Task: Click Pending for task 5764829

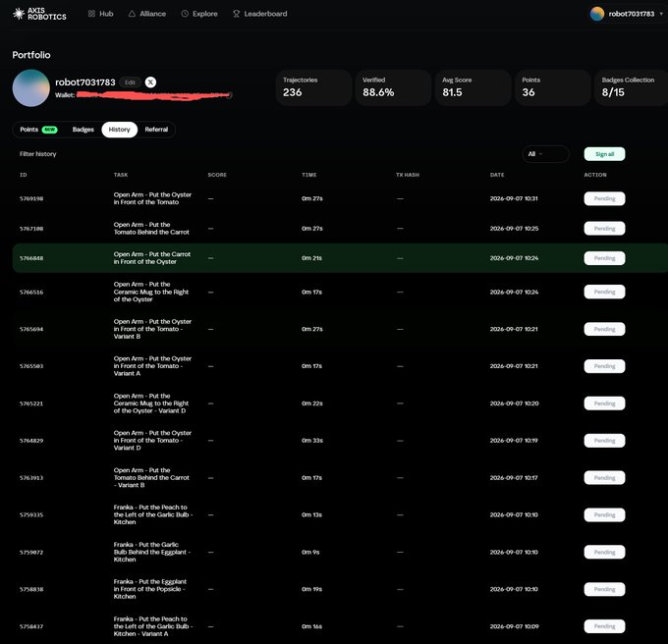Action: 604,441
